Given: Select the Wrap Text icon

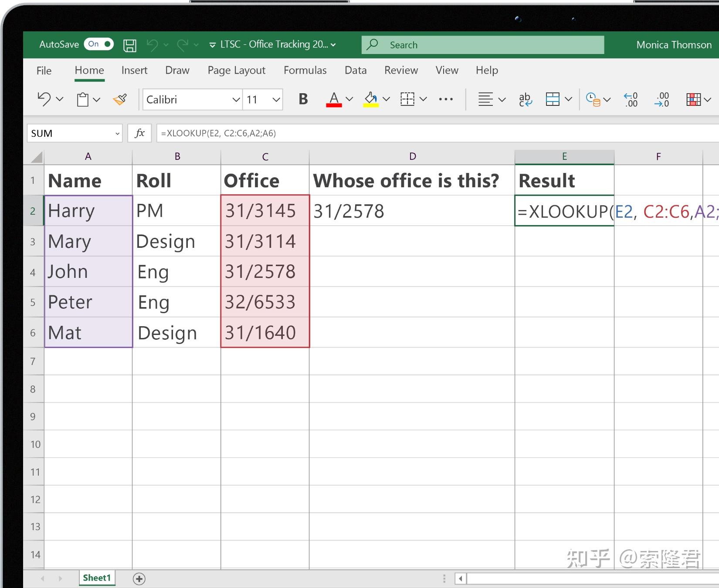Looking at the screenshot, I should pyautogui.click(x=525, y=99).
